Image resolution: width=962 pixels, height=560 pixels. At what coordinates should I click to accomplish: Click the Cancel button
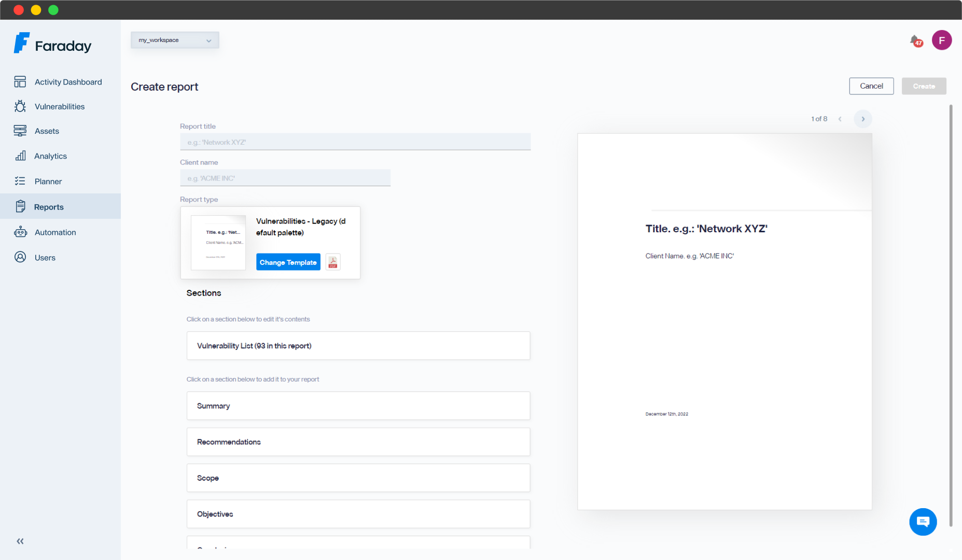coord(871,86)
